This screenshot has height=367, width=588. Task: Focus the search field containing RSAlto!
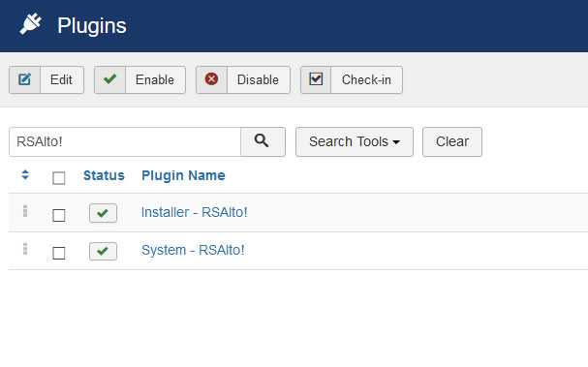pos(125,141)
